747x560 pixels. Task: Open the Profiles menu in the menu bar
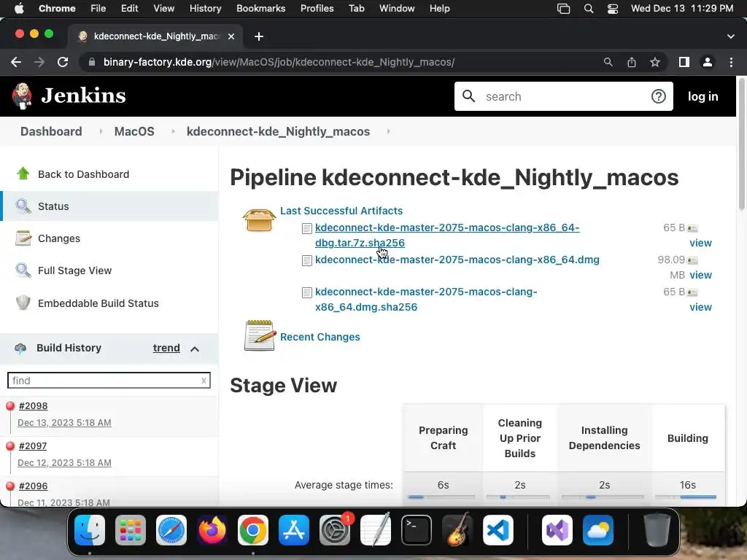(x=317, y=8)
